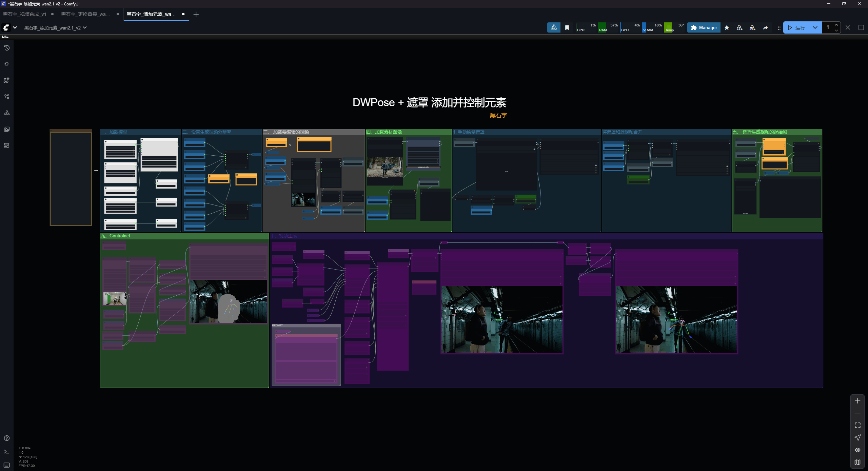Click the share arrow icon
The width and height of the screenshot is (868, 471).
[x=765, y=28]
